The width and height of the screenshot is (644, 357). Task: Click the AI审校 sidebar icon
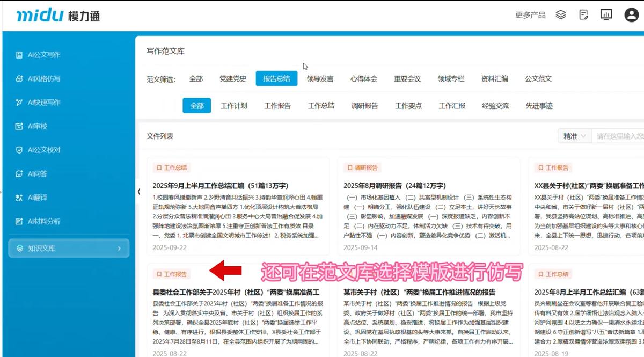[x=19, y=126]
